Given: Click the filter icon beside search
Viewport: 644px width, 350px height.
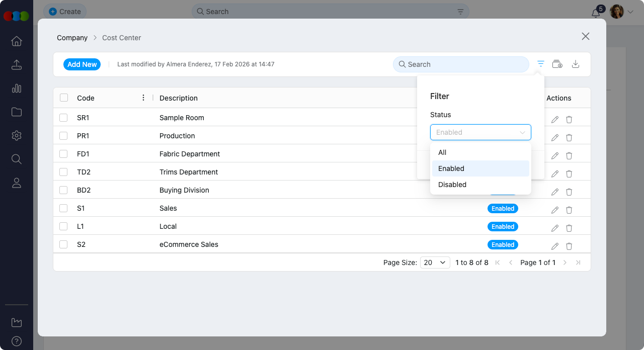Looking at the screenshot, I should pos(541,64).
